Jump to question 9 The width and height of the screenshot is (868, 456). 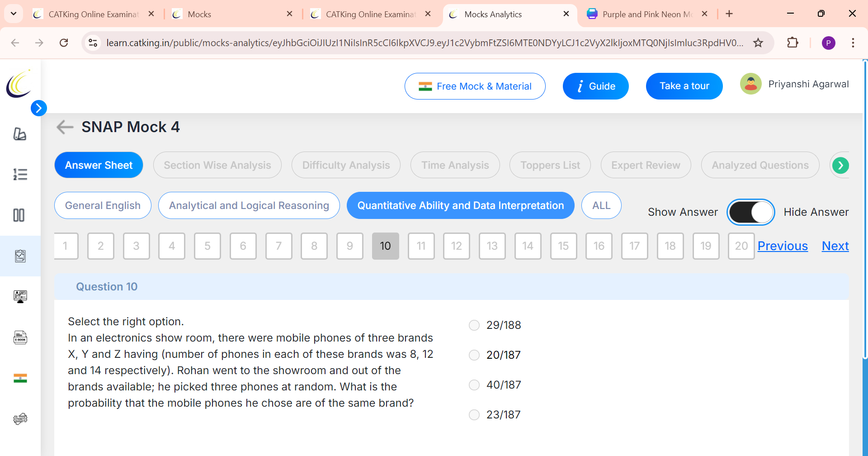[350, 246]
